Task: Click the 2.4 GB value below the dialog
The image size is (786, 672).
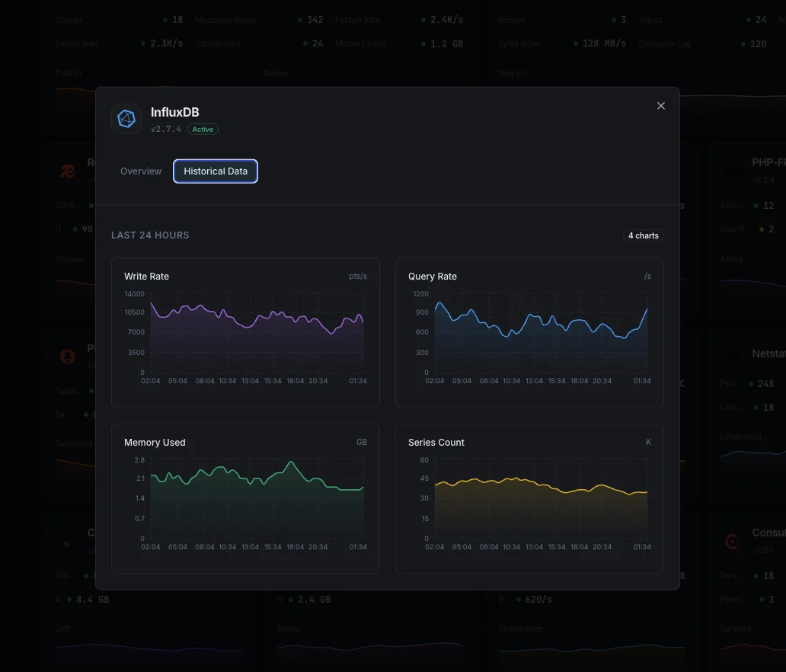Action: (x=315, y=600)
